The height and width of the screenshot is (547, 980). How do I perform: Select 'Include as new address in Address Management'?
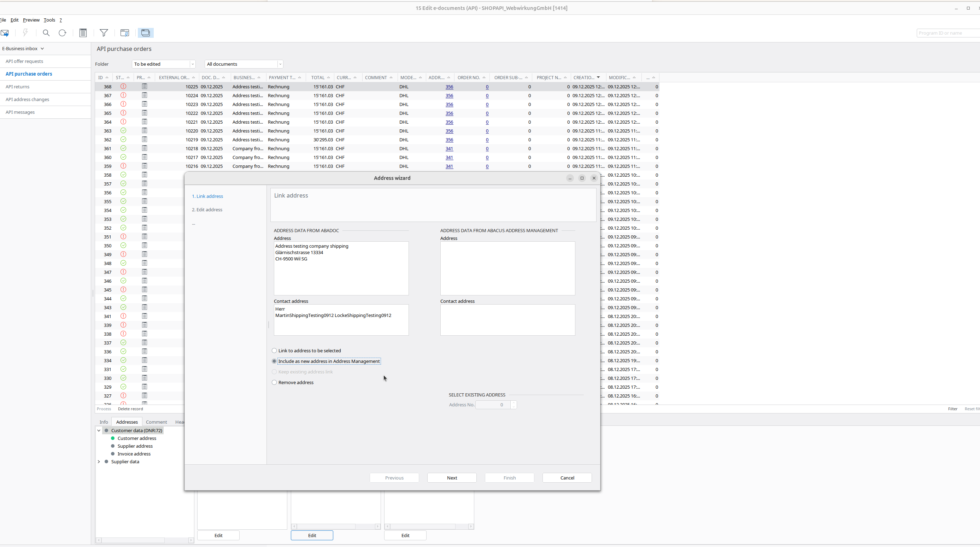click(x=274, y=361)
